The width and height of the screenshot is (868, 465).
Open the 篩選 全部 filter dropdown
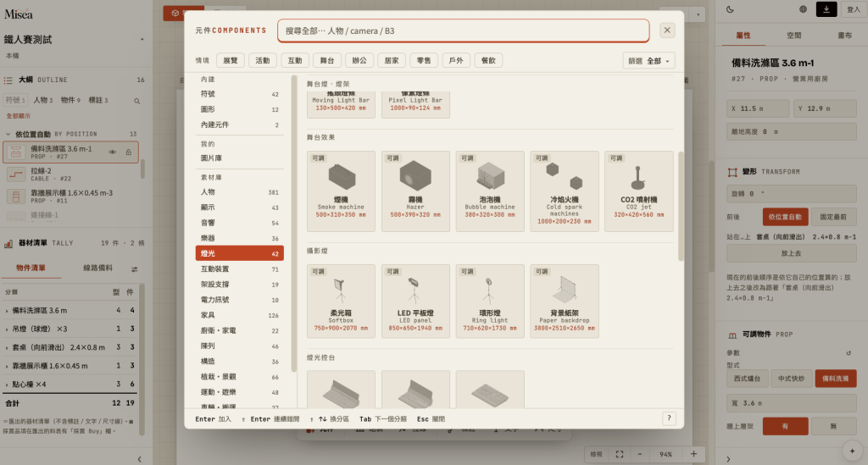648,61
